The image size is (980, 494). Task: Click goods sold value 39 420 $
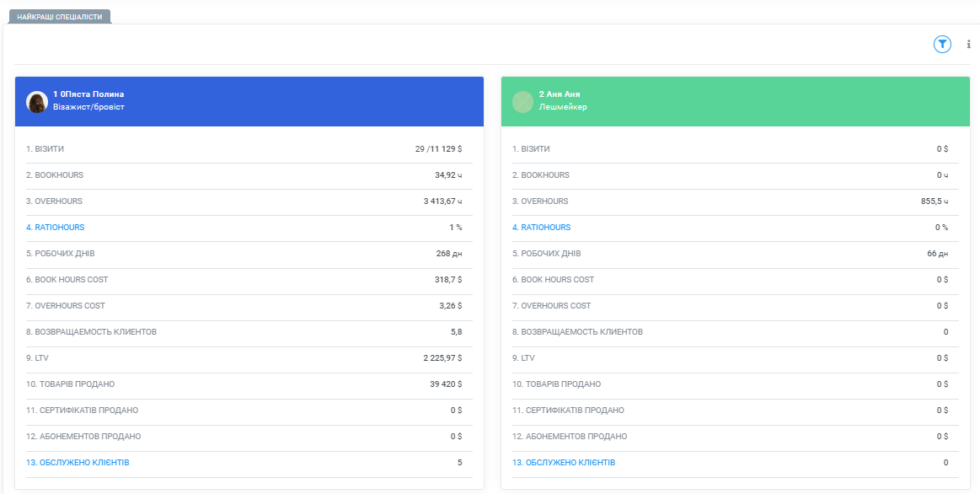point(446,384)
